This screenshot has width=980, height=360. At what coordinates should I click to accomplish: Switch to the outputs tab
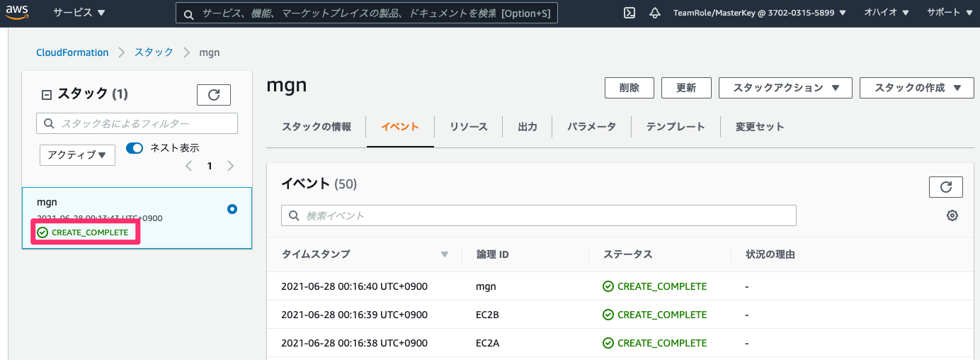tap(528, 127)
